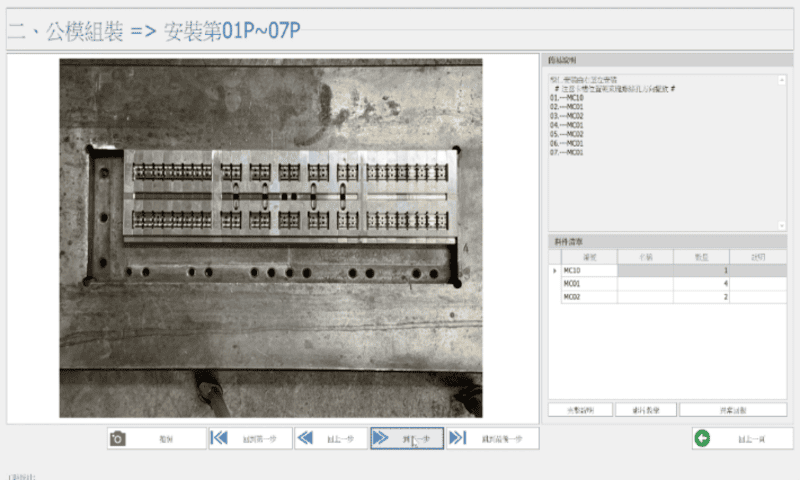Advance to the next step with the double-right arrow
Screen dimensions: 800x480
(x=381, y=438)
